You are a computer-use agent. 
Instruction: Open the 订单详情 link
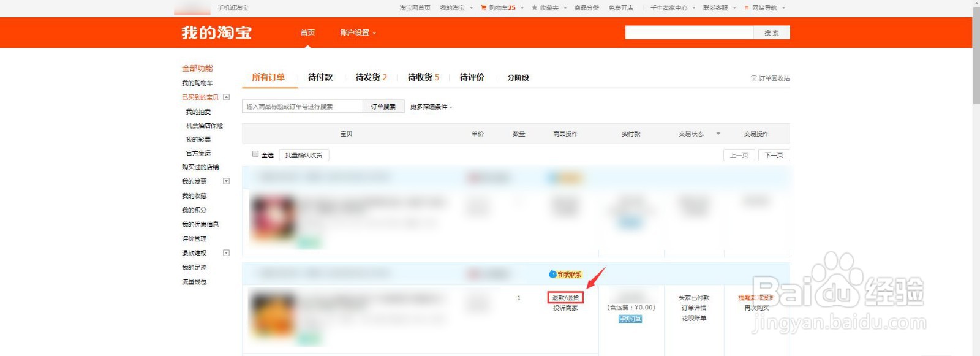point(694,308)
